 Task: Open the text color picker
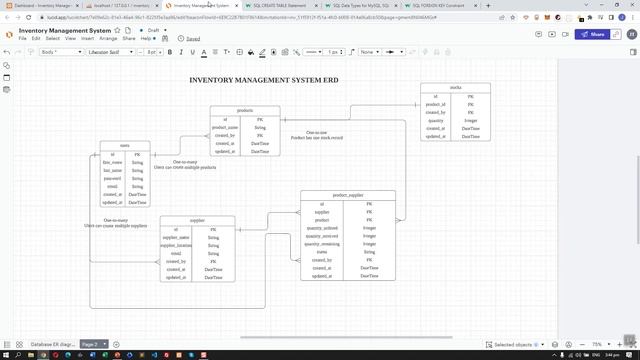[x=204, y=53]
